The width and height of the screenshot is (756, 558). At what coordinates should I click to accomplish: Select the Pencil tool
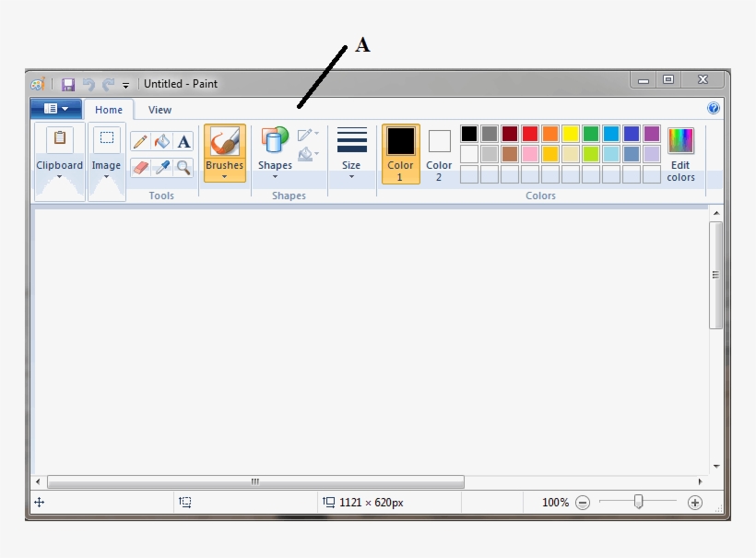click(140, 141)
